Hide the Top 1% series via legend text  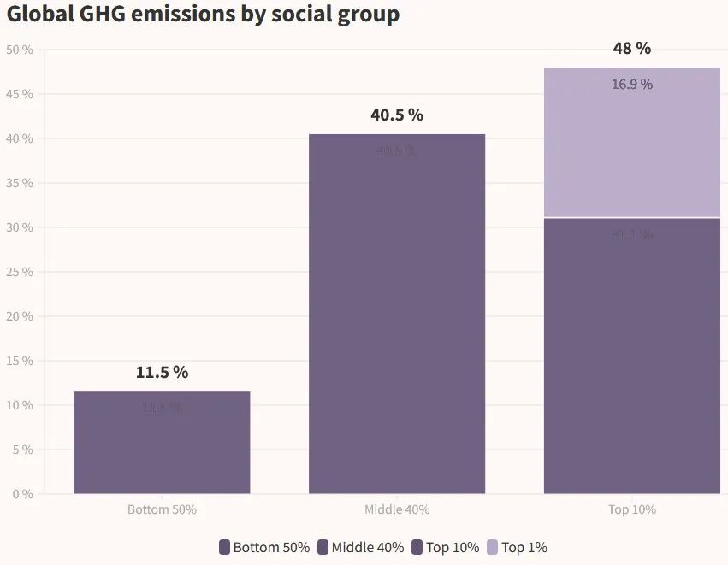click(524, 547)
